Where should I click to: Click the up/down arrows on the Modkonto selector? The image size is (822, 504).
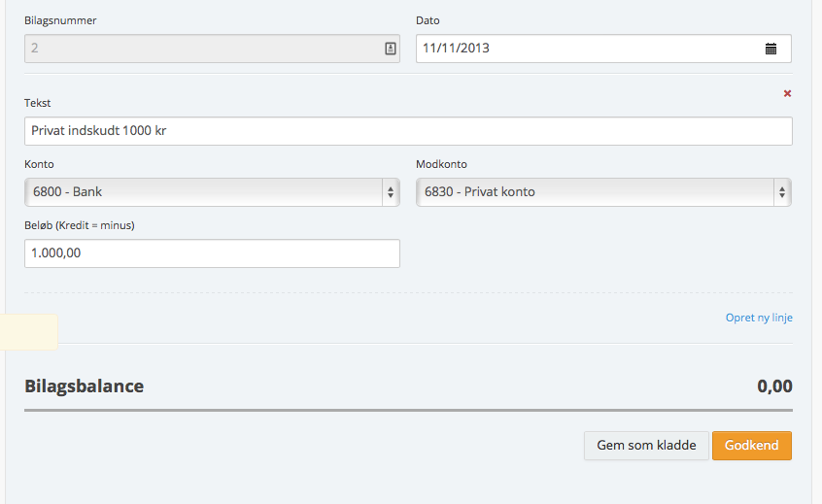[781, 192]
